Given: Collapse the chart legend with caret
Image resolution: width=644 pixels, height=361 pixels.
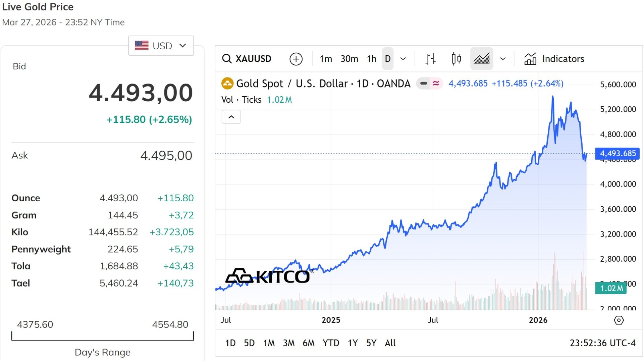Looking at the screenshot, I should click(x=231, y=117).
